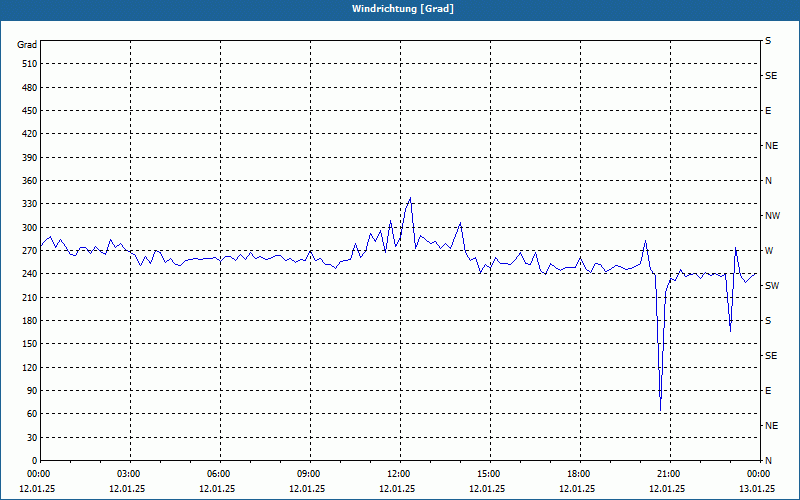Select the 0 y-axis origin label

[35, 461]
